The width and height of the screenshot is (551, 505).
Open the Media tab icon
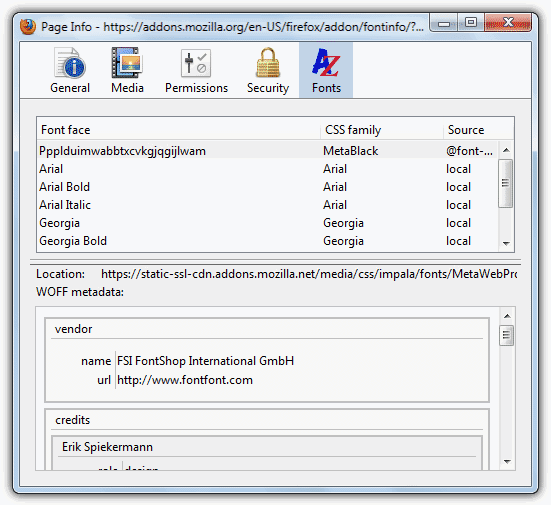click(127, 63)
